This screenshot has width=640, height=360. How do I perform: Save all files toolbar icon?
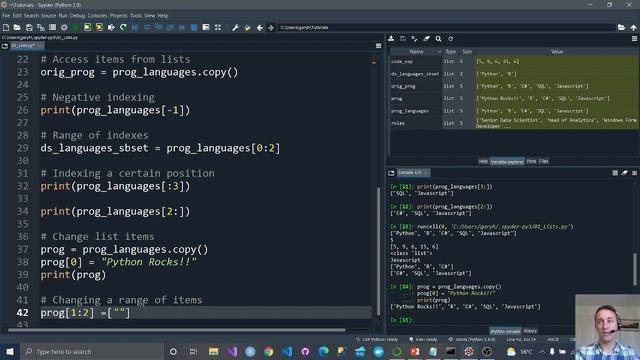[41, 27]
